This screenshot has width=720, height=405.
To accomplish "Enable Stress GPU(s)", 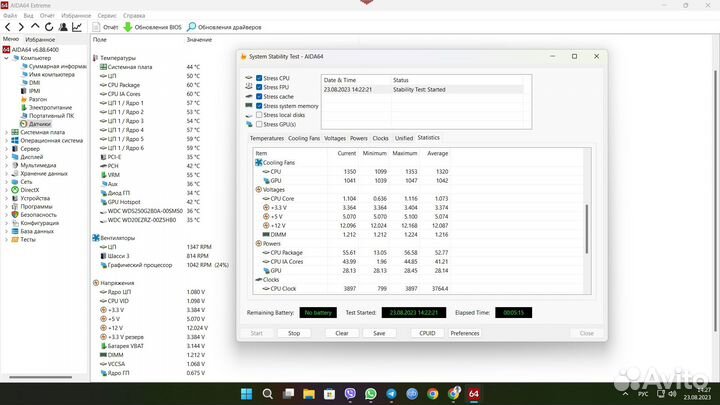I will coord(259,124).
